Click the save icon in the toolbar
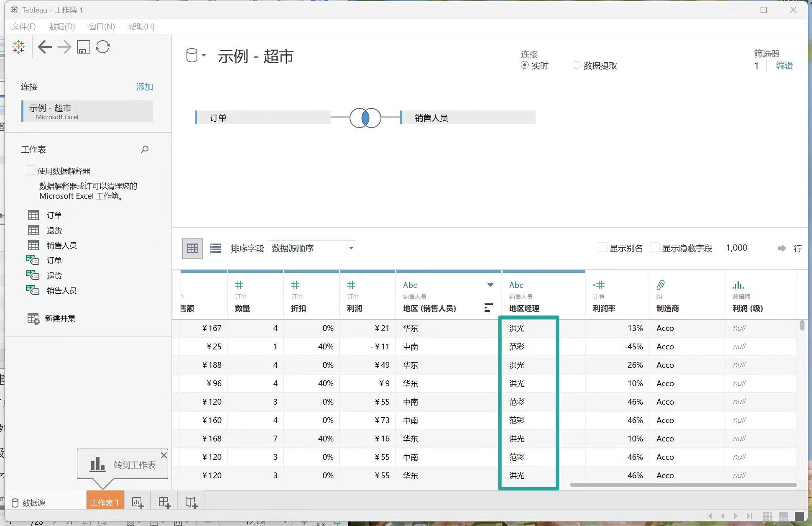812x526 pixels. 84,47
